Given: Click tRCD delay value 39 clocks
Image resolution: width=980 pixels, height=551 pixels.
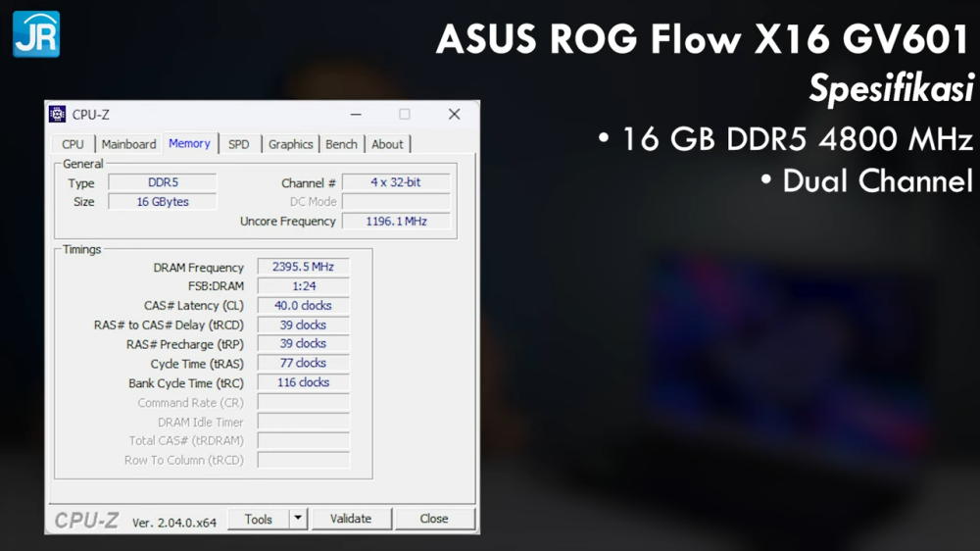Looking at the screenshot, I should point(303,326).
